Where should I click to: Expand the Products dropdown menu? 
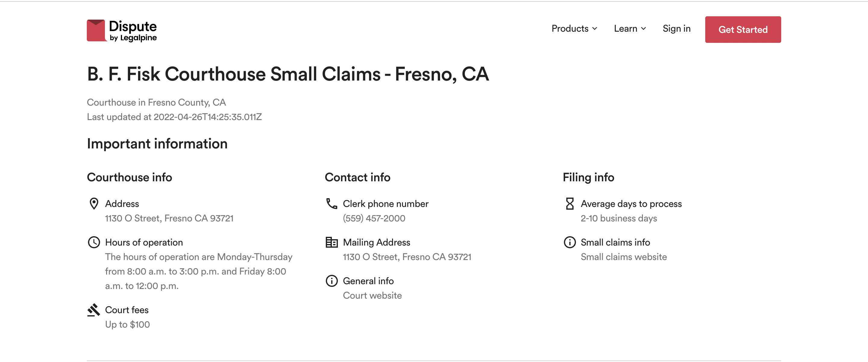point(574,29)
